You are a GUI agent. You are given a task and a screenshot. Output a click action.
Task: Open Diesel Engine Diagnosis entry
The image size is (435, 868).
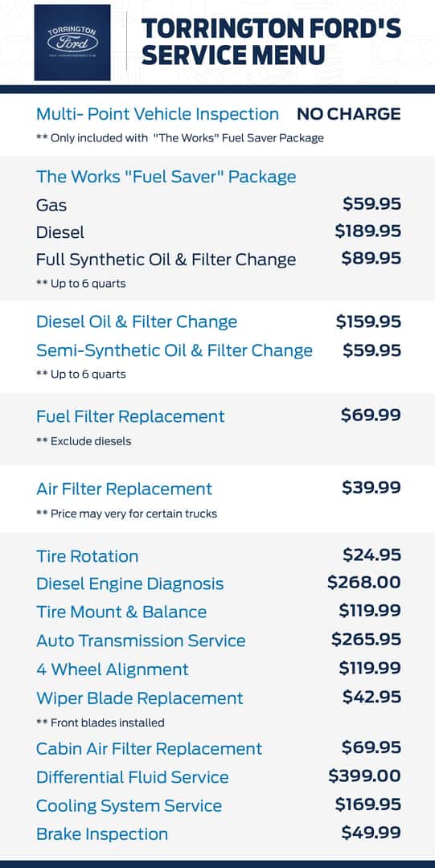[130, 584]
